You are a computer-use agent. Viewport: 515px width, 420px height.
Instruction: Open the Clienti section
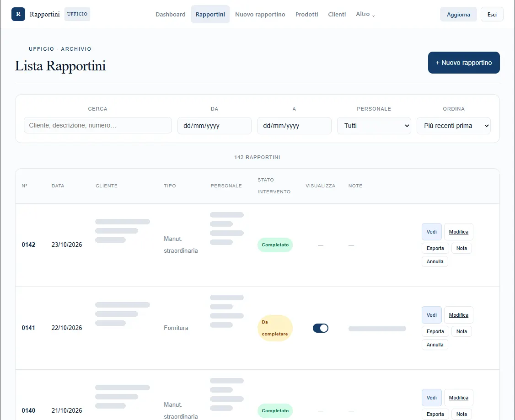[337, 15]
